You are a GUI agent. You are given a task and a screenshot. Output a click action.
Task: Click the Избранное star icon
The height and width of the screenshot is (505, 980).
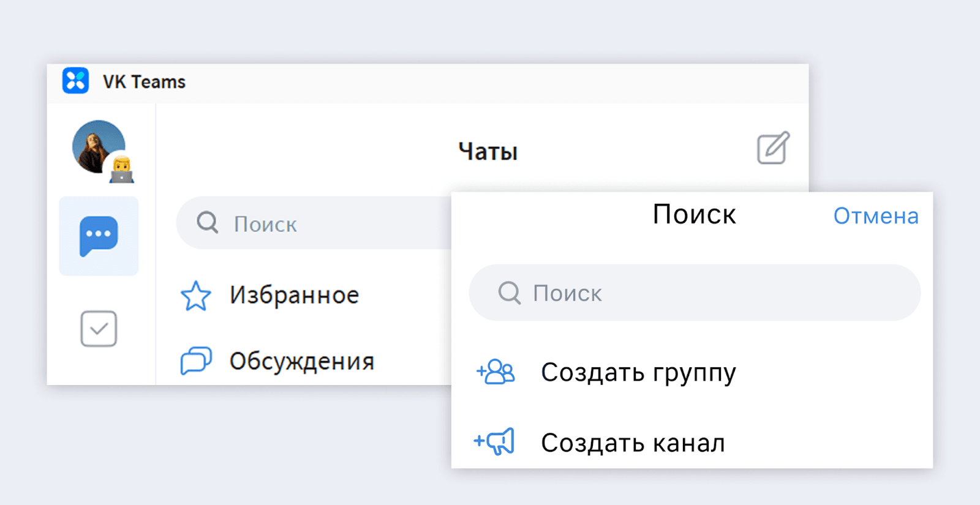(x=196, y=296)
